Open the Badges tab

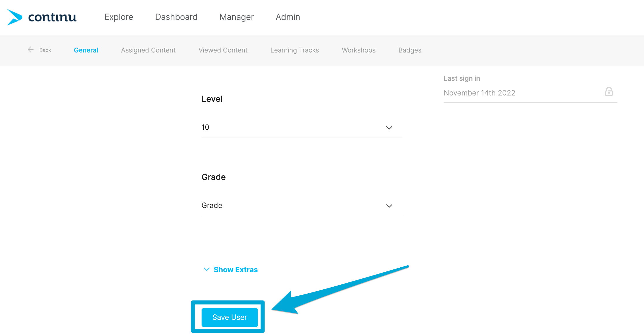coord(410,50)
